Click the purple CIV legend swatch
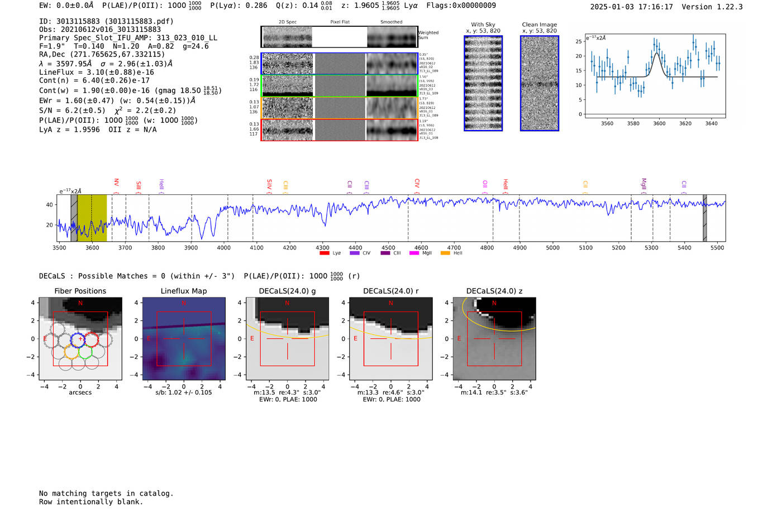 click(354, 253)
